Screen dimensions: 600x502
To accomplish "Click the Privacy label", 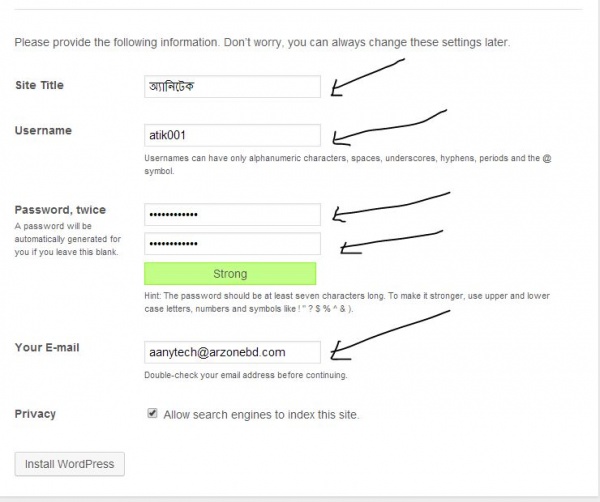I will pos(35,414).
